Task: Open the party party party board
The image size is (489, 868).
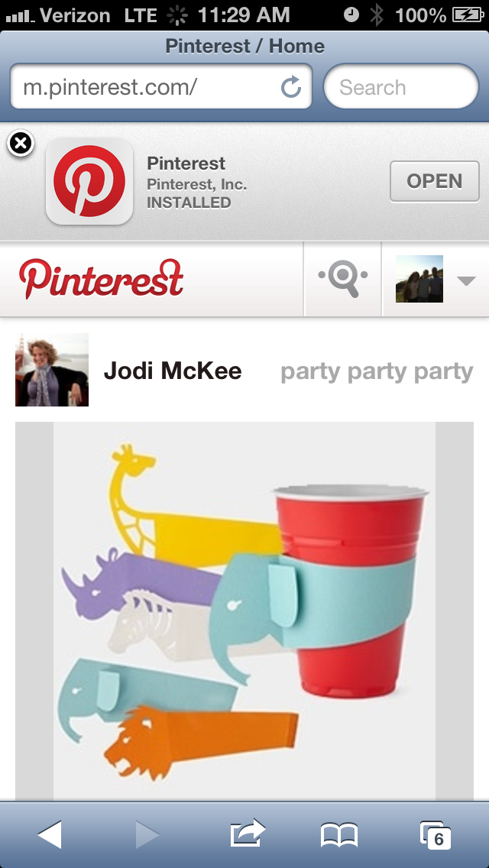Action: [377, 372]
